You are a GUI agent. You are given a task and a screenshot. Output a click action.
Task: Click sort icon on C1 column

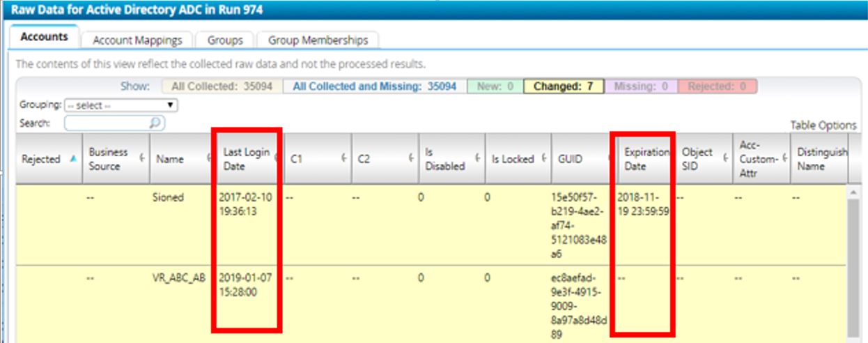pyautogui.click(x=344, y=159)
